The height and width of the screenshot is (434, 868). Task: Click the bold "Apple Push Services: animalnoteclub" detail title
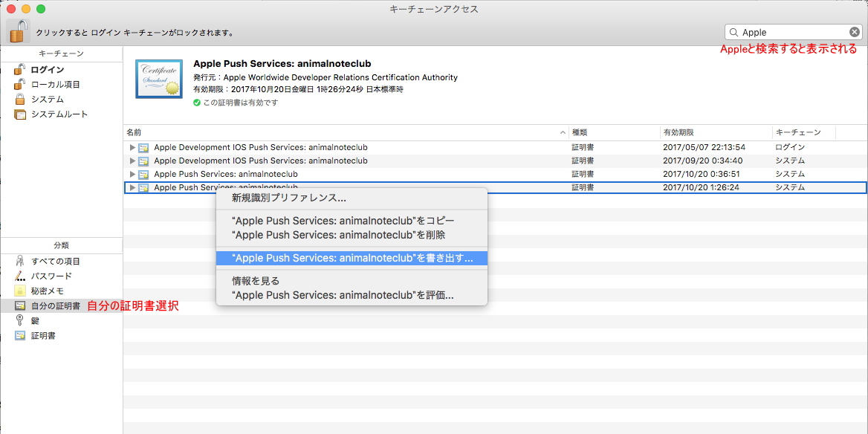[282, 63]
